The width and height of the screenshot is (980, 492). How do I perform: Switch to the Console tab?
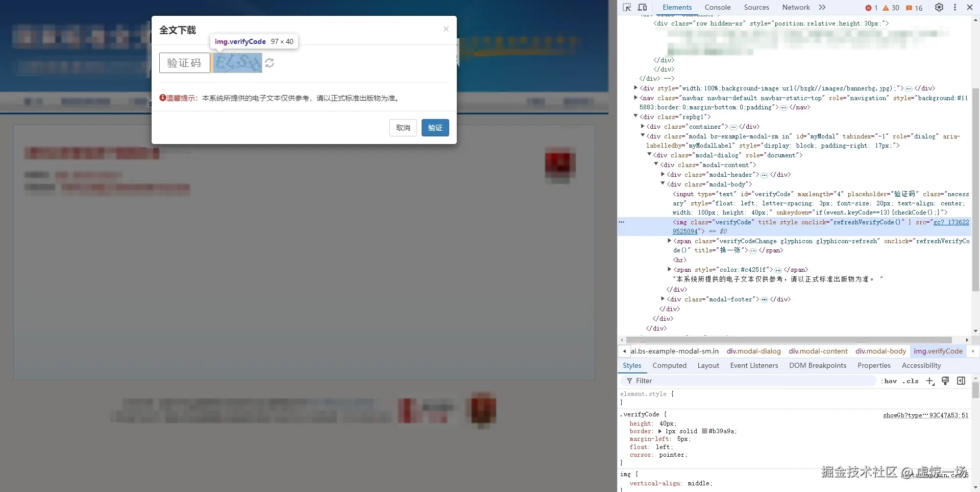(x=718, y=7)
